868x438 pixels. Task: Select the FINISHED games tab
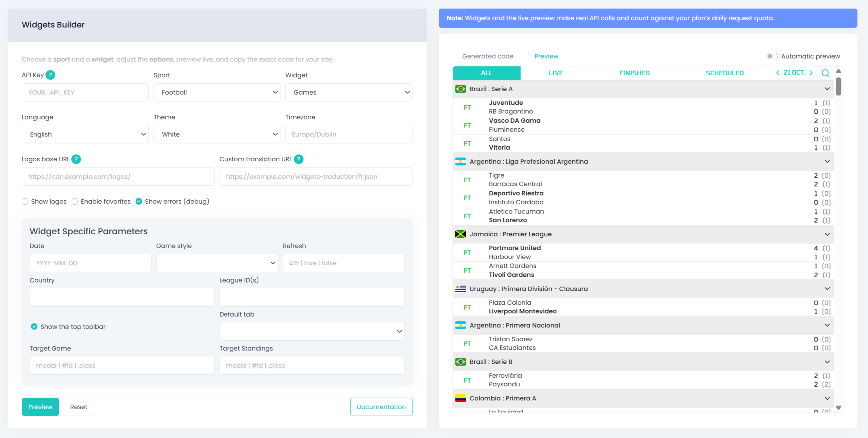(634, 73)
